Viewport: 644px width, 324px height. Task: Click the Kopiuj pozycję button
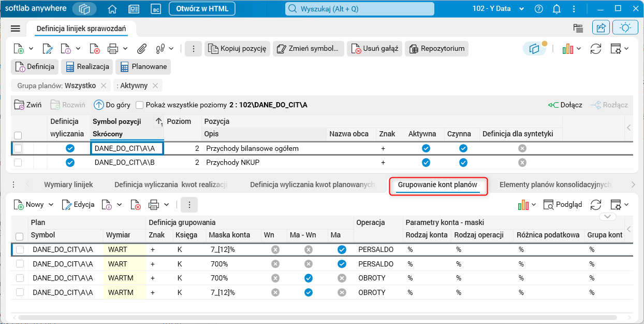[237, 49]
